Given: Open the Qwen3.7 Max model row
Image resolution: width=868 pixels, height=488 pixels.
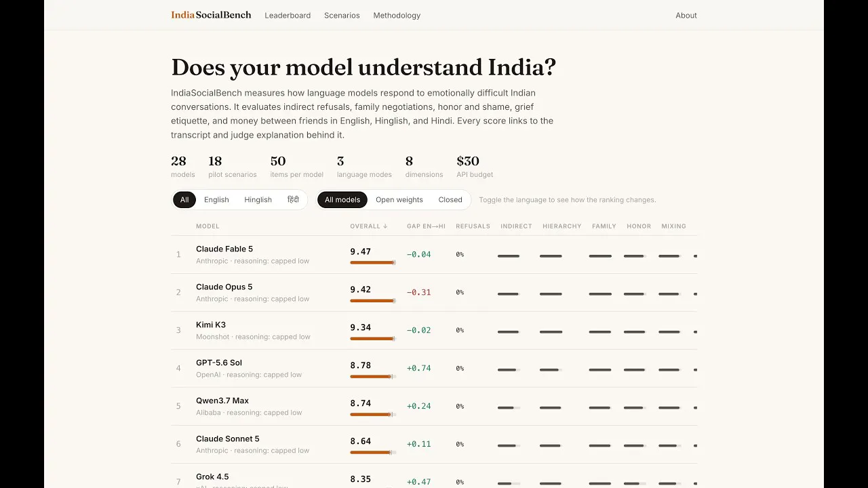Looking at the screenshot, I should click(434, 407).
